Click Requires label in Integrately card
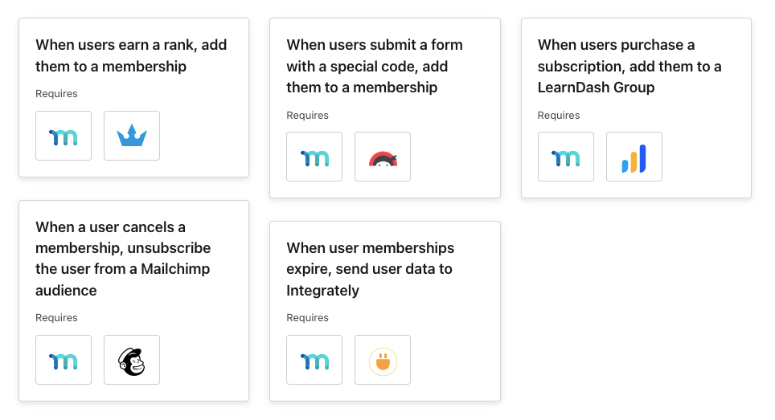This screenshot has height=420, width=775. [x=307, y=318]
